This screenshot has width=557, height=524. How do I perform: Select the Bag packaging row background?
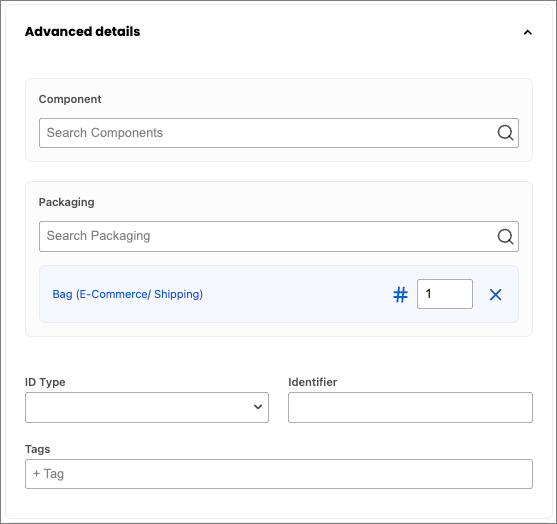click(278, 294)
